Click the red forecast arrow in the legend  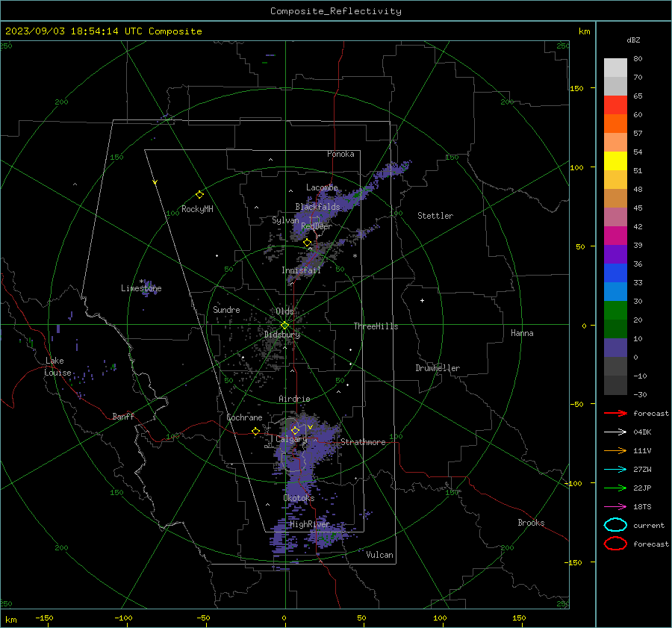point(615,413)
